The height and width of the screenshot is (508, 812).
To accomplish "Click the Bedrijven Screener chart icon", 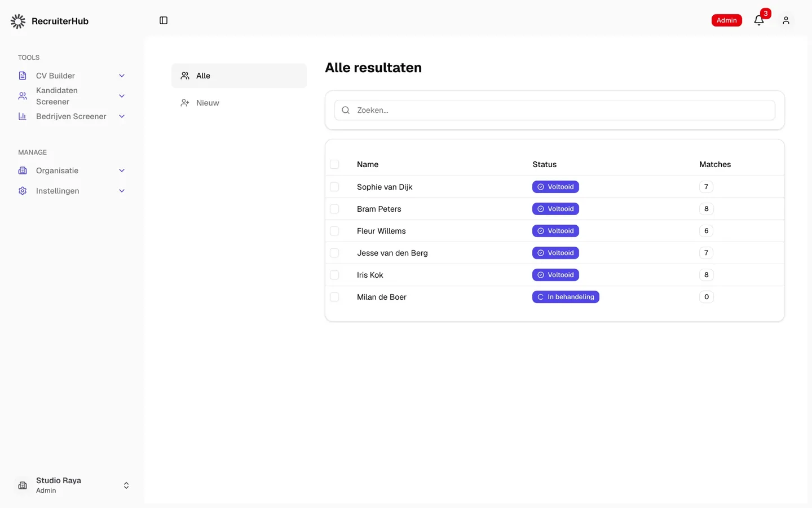I will pyautogui.click(x=23, y=116).
